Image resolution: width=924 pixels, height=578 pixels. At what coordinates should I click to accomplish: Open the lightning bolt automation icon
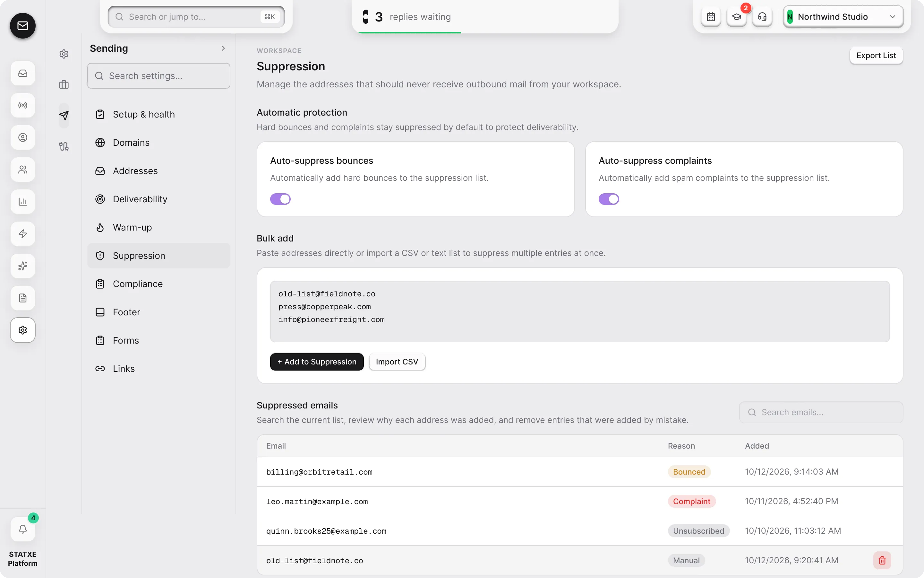(x=22, y=233)
